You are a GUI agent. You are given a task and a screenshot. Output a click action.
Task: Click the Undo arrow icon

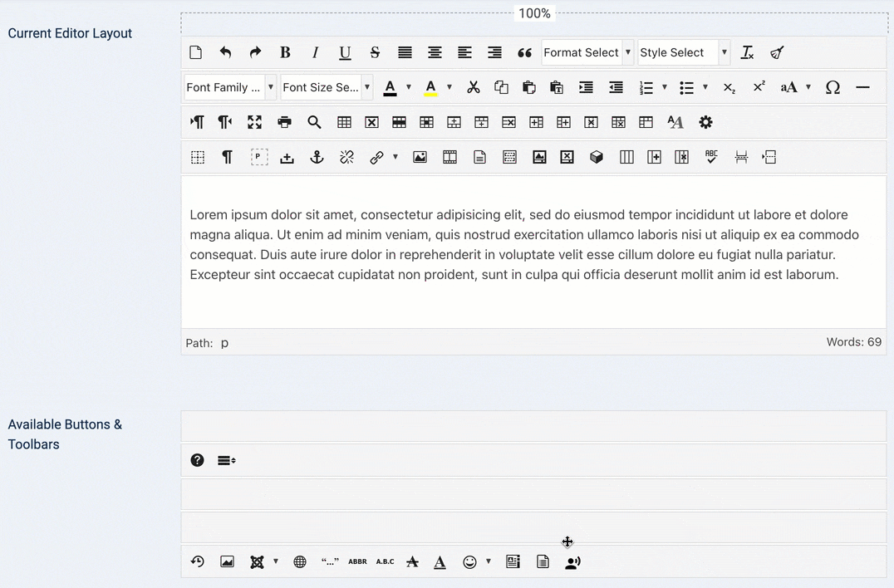coord(225,52)
